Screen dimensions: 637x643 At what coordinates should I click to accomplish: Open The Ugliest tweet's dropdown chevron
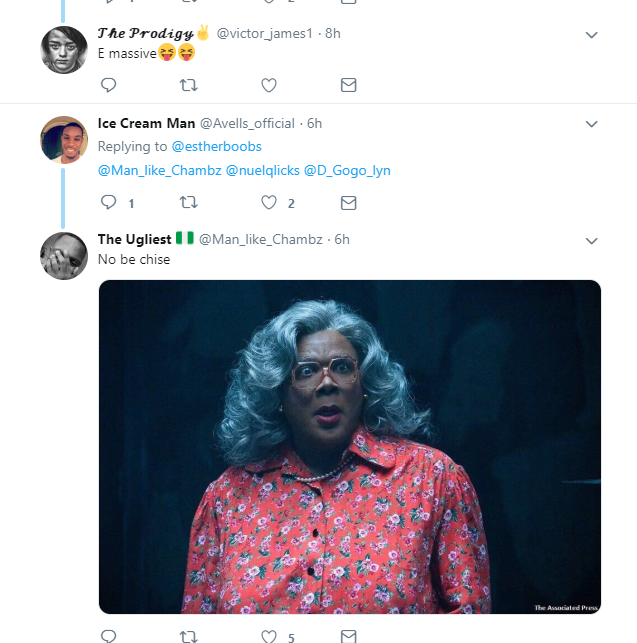591,241
